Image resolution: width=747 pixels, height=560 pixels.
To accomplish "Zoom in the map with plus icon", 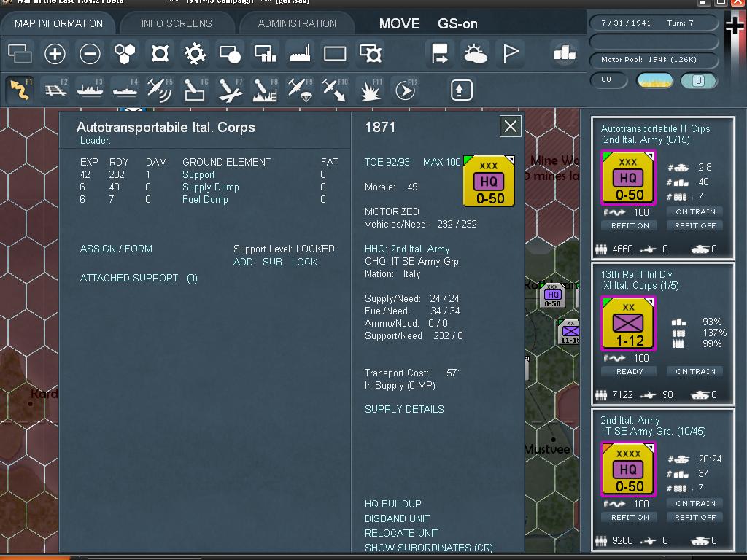I will point(55,53).
